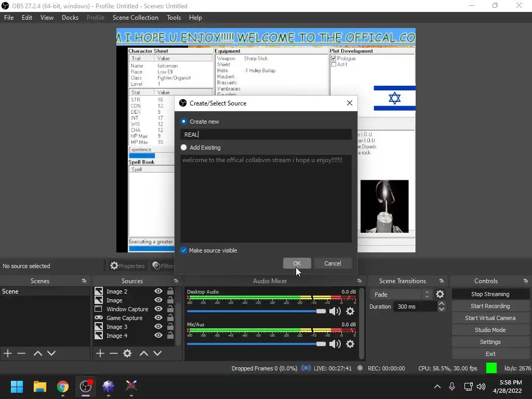This screenshot has height=399, width=532.
Task: Open File Explorer from the taskbar
Action: pos(39,387)
